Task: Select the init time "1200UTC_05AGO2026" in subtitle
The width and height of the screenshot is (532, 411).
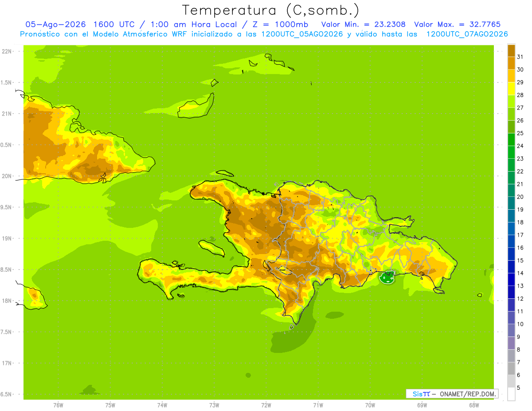Action: (301, 34)
